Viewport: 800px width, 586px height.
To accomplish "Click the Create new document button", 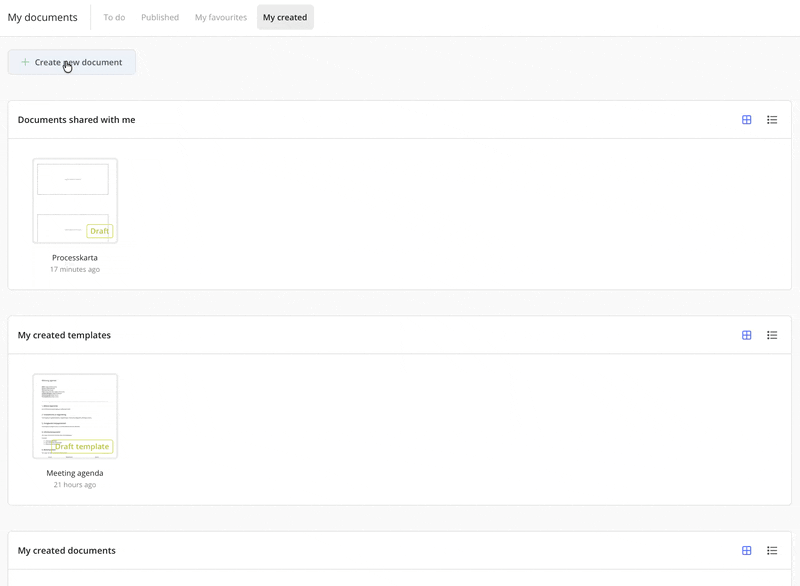I will click(x=71, y=62).
